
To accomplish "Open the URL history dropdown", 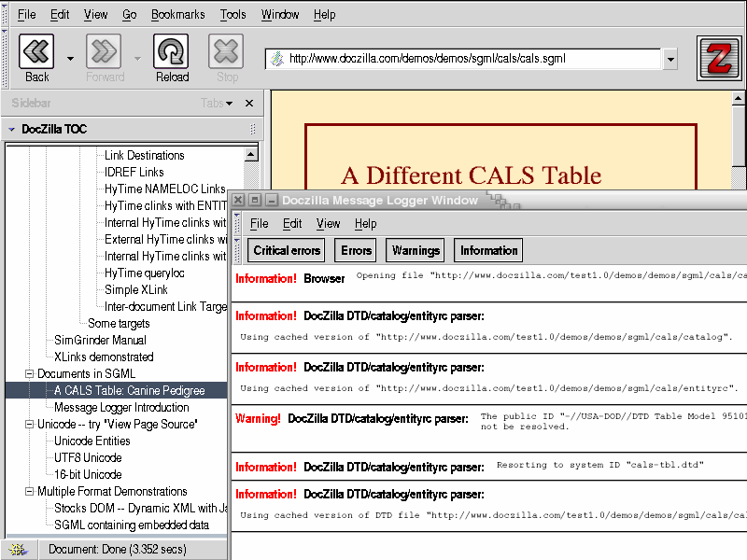I will point(670,60).
